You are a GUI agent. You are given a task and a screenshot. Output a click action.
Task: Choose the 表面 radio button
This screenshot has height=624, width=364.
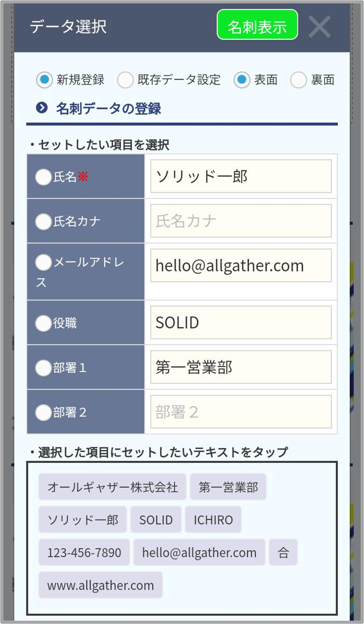[x=242, y=80]
